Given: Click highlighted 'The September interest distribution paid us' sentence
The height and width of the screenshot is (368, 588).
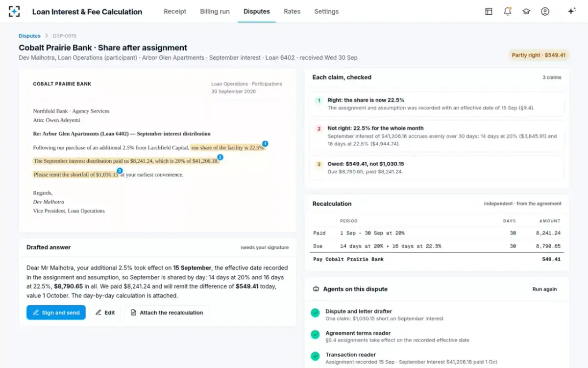Looking at the screenshot, I should click(x=126, y=161).
